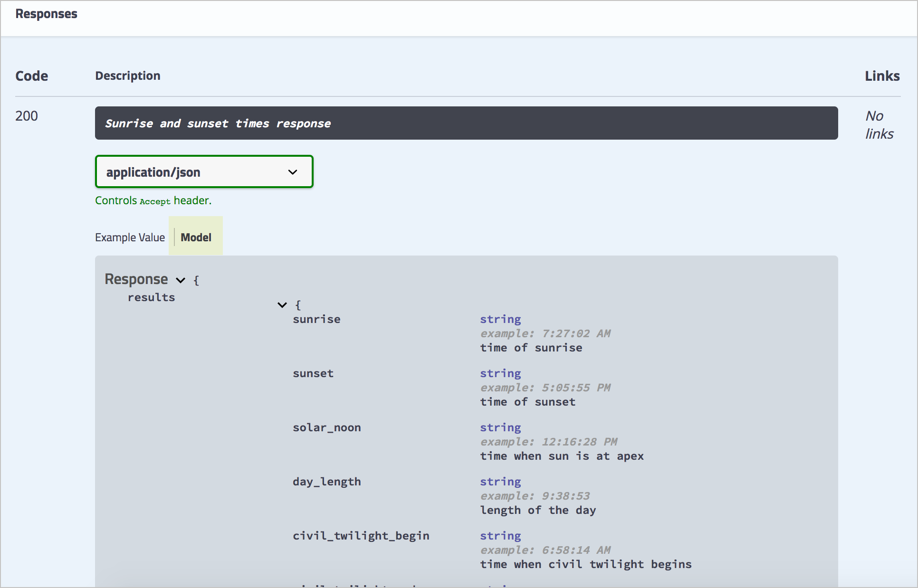Click the Code column header
Viewport: 918px width, 588px height.
coord(31,76)
